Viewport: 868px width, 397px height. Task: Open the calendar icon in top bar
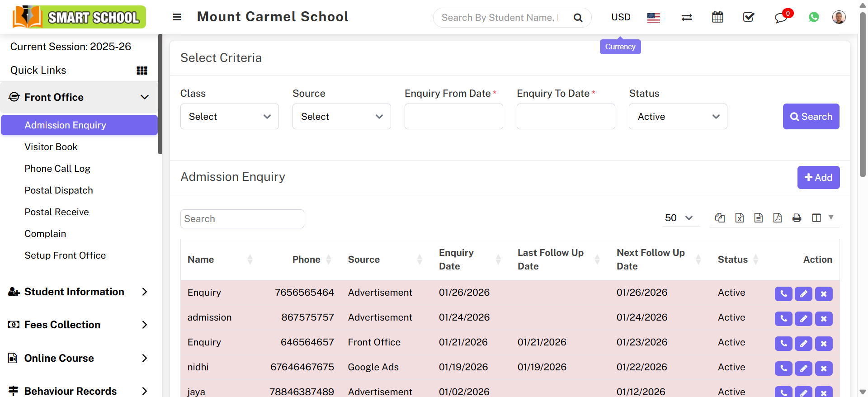click(717, 17)
